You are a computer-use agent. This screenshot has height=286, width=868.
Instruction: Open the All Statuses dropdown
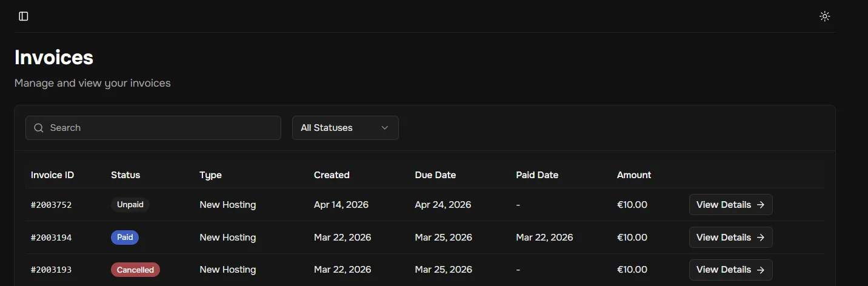(345, 128)
